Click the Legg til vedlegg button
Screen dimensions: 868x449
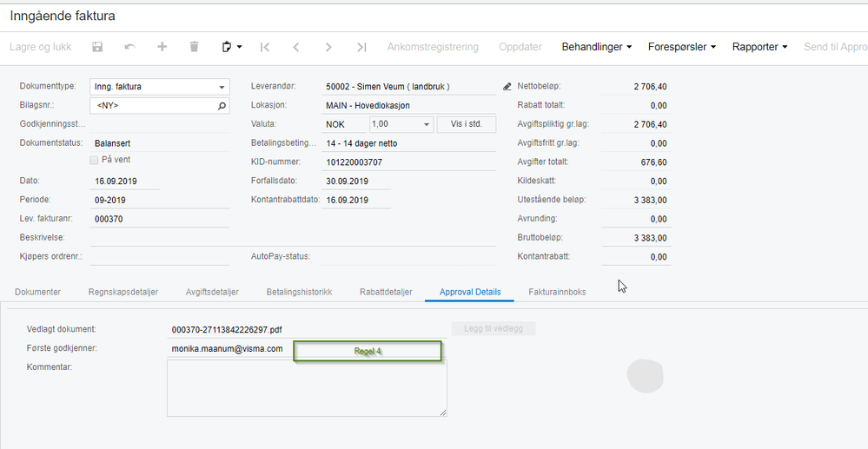pos(494,329)
